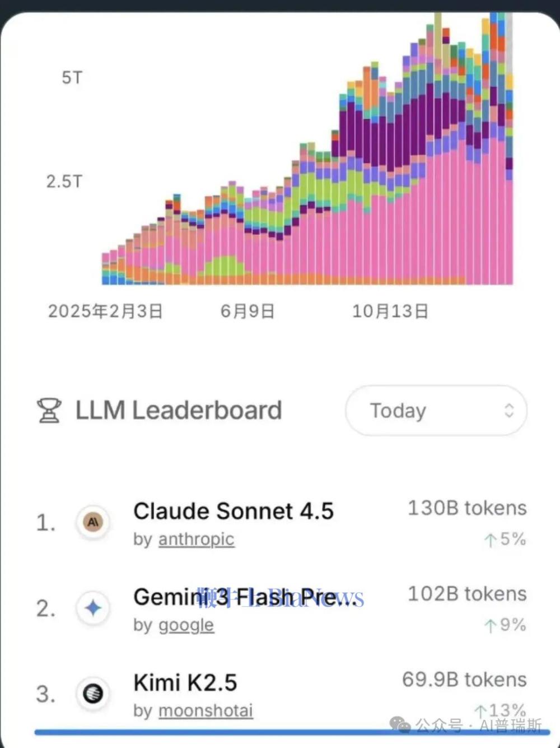Click the LLM Leaderboard heading
The width and height of the screenshot is (560, 748).
178,411
